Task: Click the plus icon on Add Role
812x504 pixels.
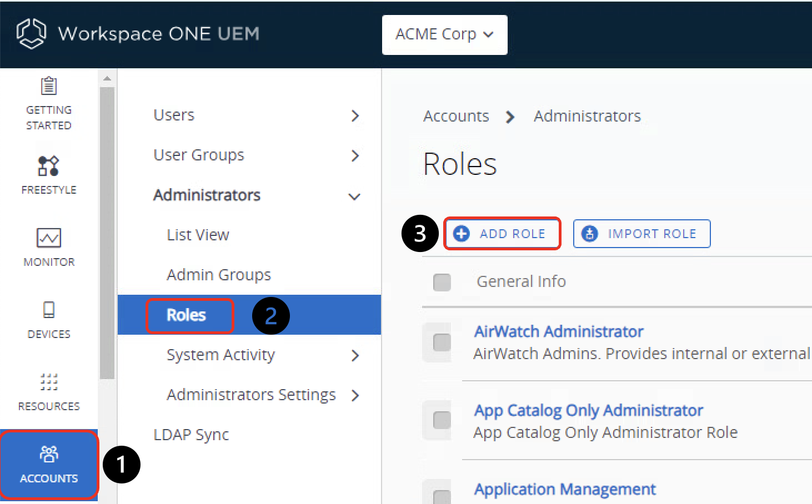Action: click(x=462, y=234)
